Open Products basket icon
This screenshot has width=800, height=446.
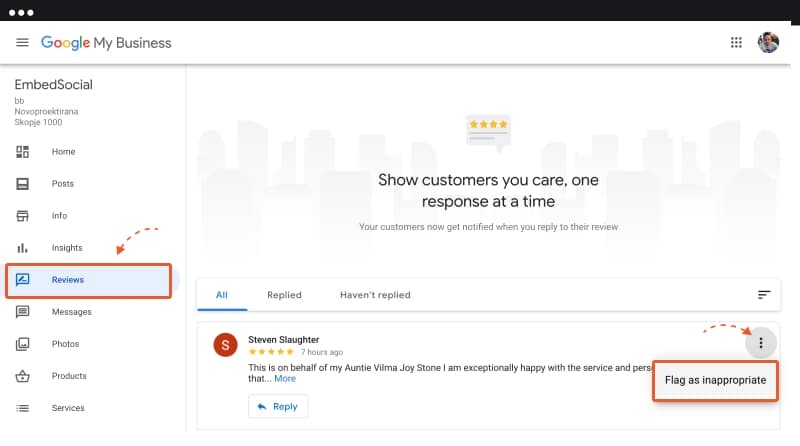point(22,376)
